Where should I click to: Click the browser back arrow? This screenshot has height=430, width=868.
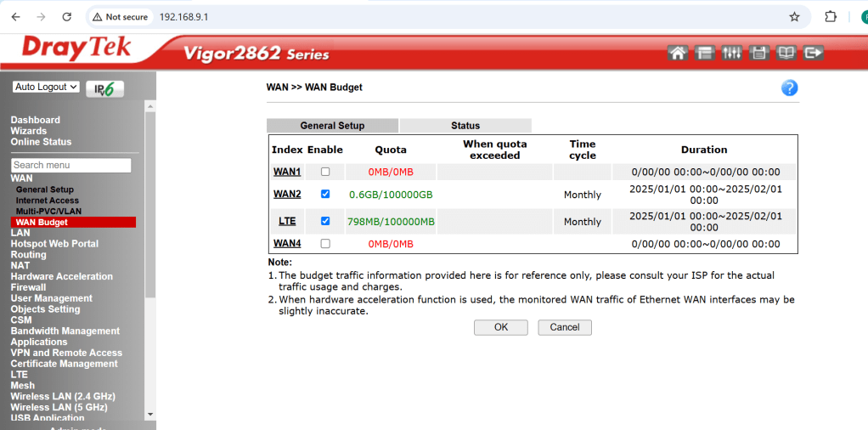15,17
